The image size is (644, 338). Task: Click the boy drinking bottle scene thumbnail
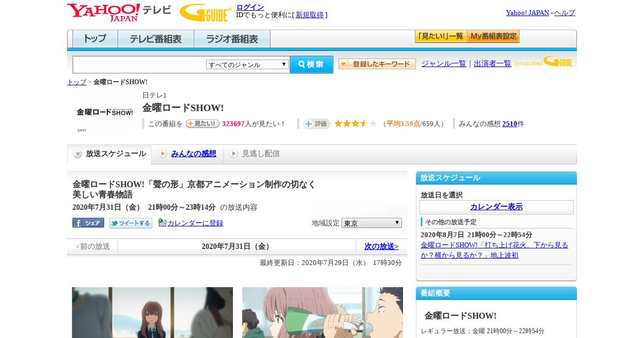(323, 312)
